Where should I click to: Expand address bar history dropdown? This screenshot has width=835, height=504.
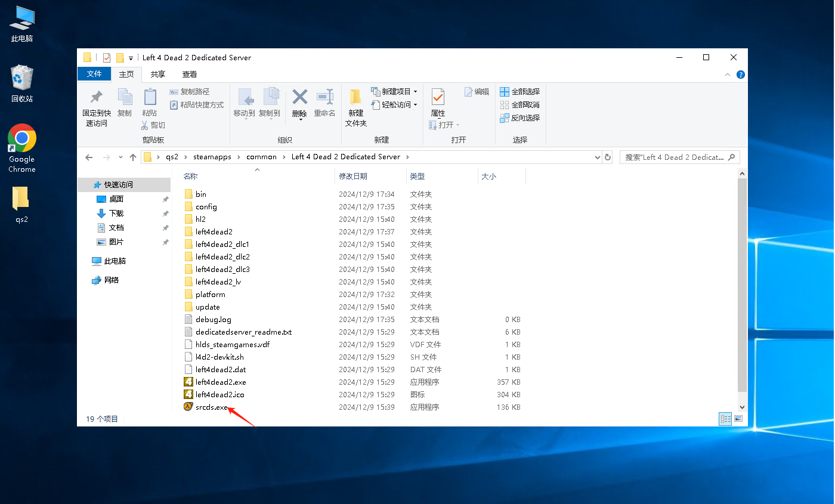point(598,157)
